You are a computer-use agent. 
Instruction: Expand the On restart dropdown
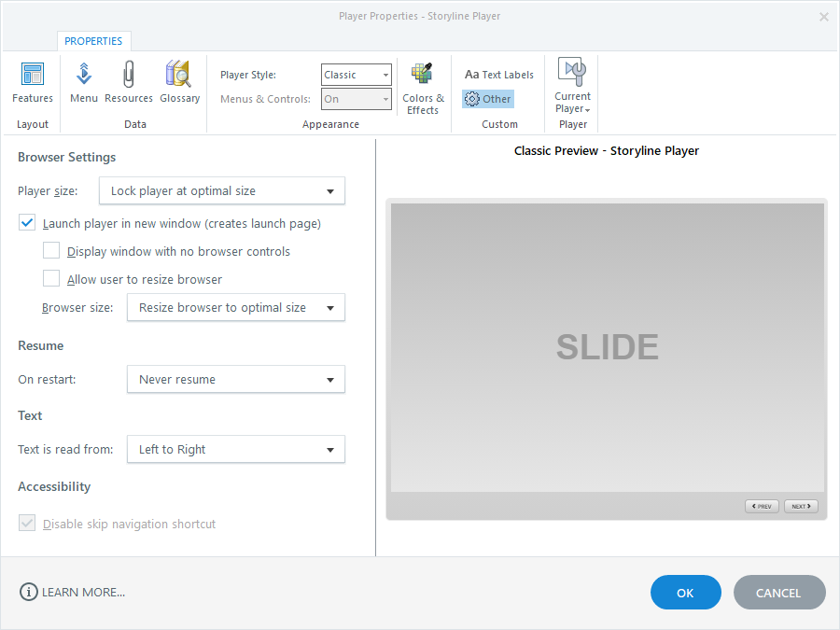(x=236, y=379)
